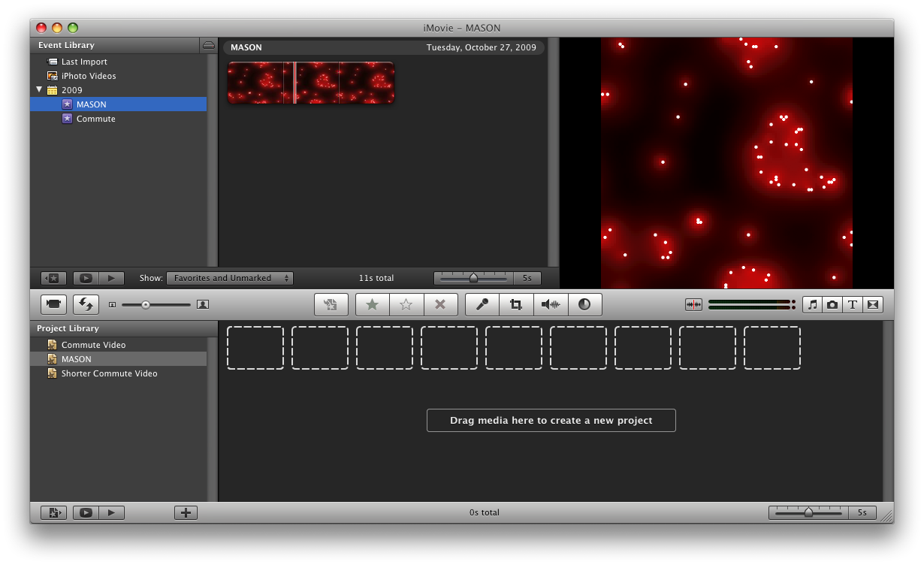Show the music and sound effects browser
Image resolution: width=924 pixels, height=565 pixels.
coord(812,304)
